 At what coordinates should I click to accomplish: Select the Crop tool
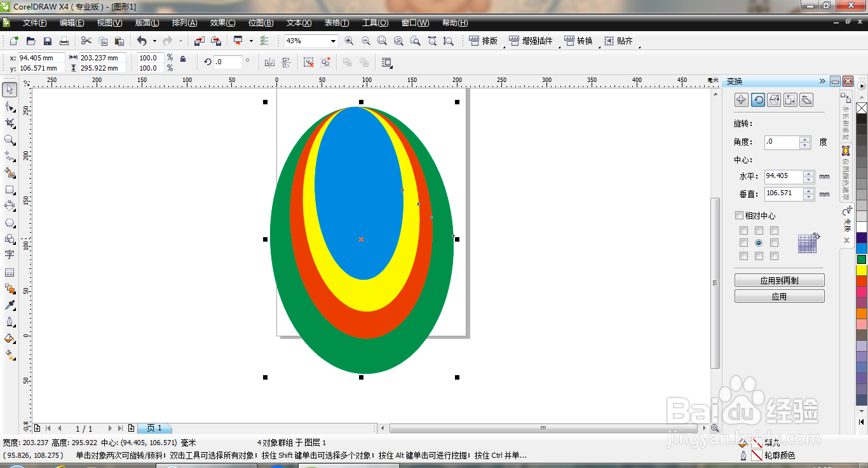(x=10, y=123)
